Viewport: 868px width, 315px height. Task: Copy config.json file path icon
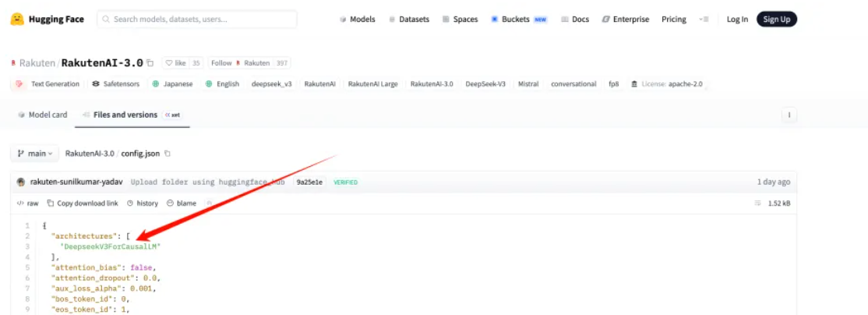(x=168, y=154)
